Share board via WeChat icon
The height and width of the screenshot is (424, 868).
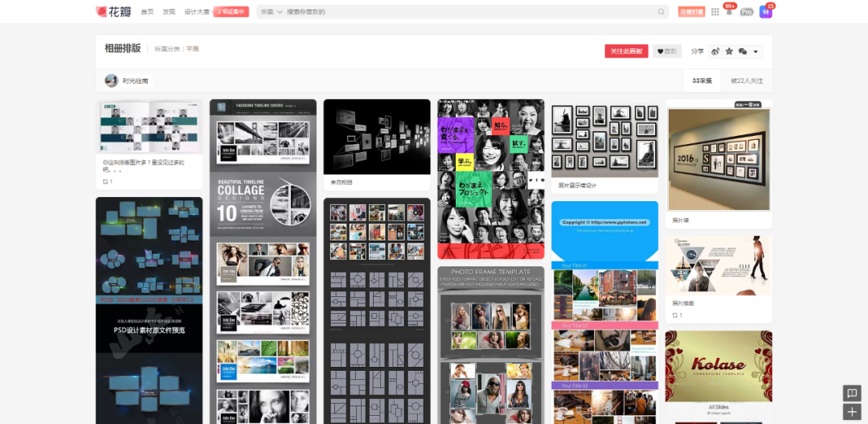(x=743, y=51)
